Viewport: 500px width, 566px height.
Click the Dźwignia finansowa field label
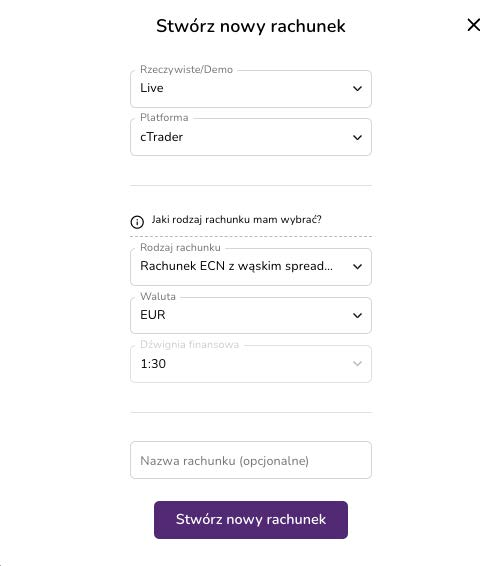[x=189, y=344]
